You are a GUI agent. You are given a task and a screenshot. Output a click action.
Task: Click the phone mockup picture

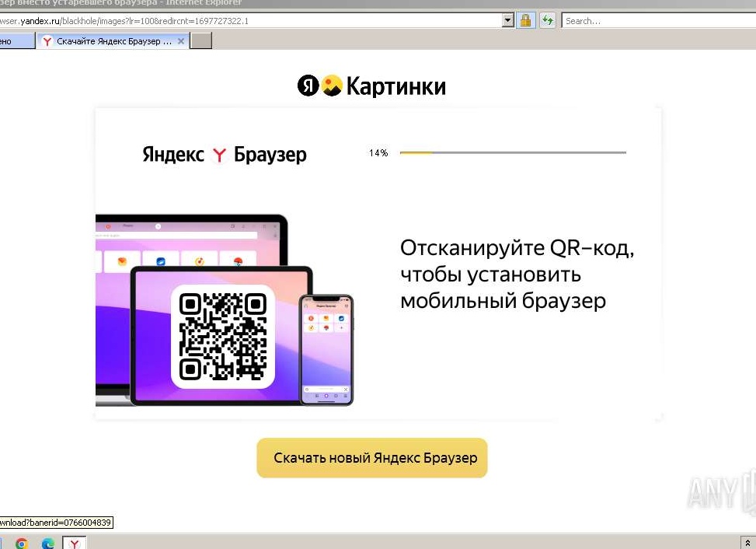pos(326,350)
